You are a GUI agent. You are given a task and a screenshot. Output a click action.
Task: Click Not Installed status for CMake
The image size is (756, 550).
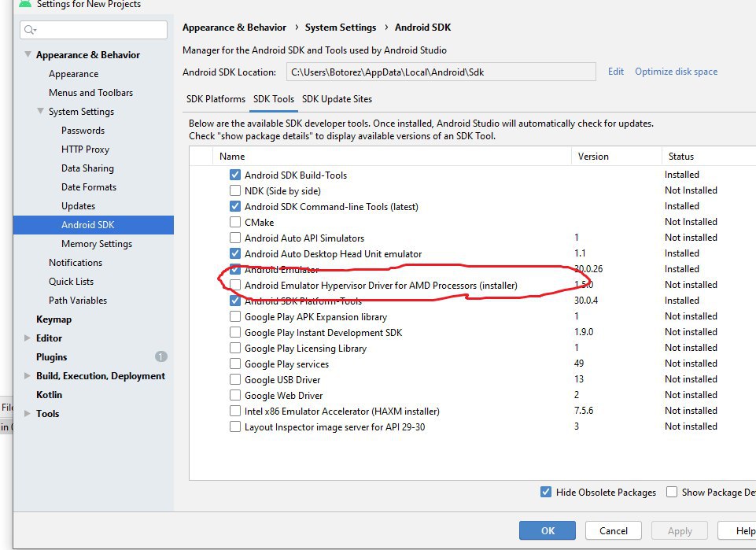click(x=691, y=222)
